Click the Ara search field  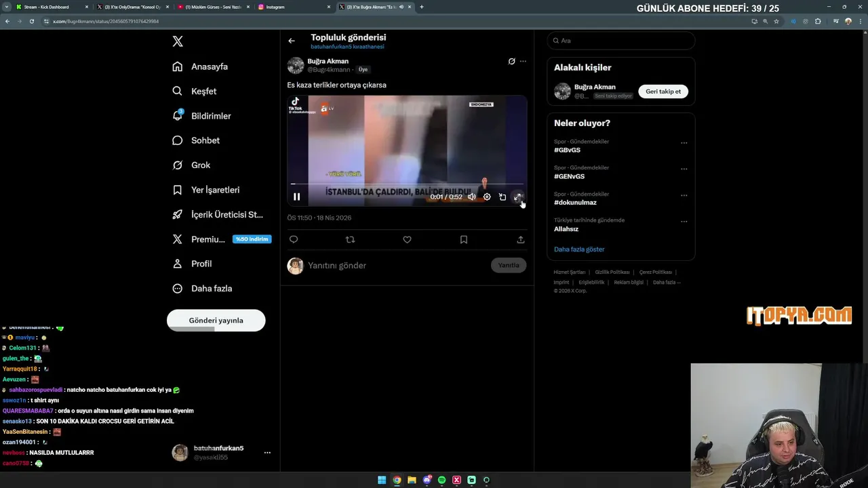point(621,41)
